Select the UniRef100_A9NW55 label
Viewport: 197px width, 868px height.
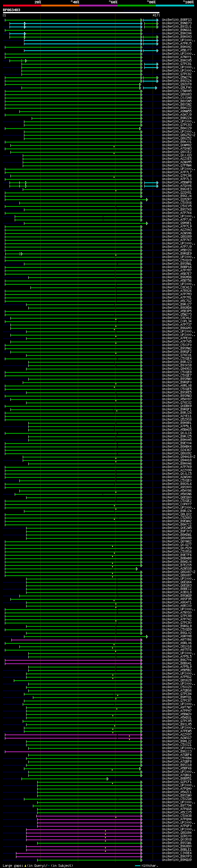[177, 111]
